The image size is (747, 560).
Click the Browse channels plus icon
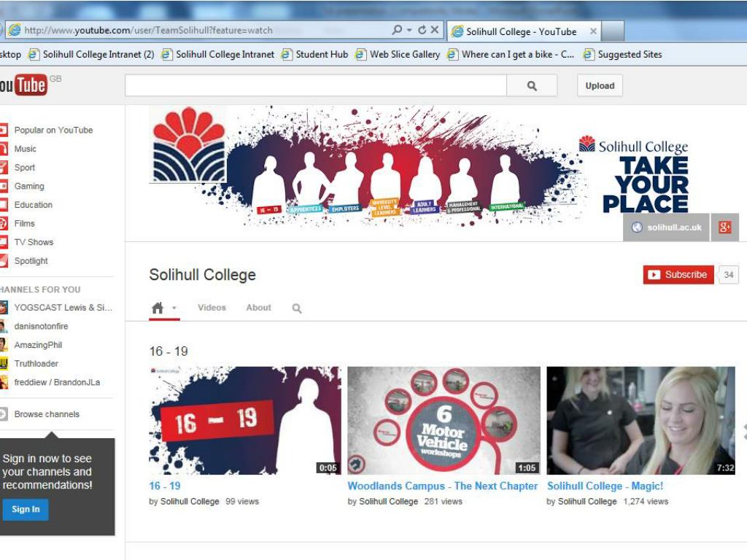coord(4,414)
